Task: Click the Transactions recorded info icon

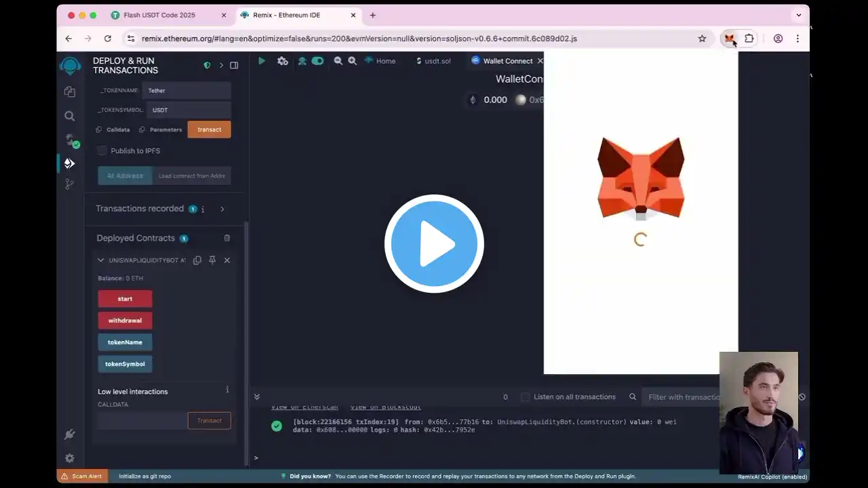Action: pyautogui.click(x=203, y=209)
